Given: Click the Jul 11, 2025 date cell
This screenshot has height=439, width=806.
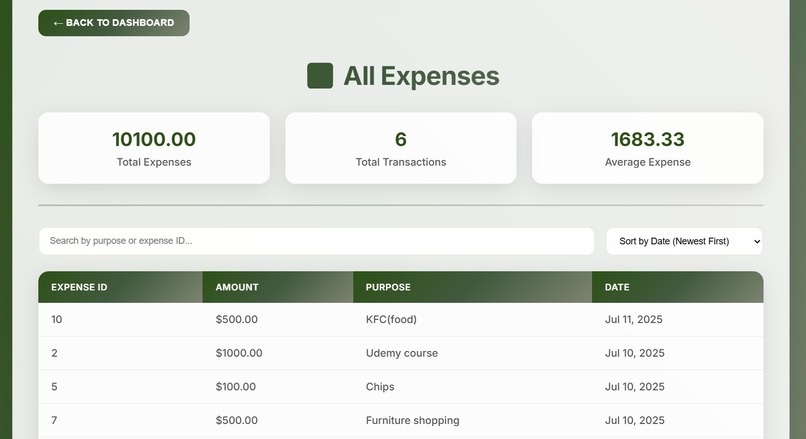Looking at the screenshot, I should [677, 319].
